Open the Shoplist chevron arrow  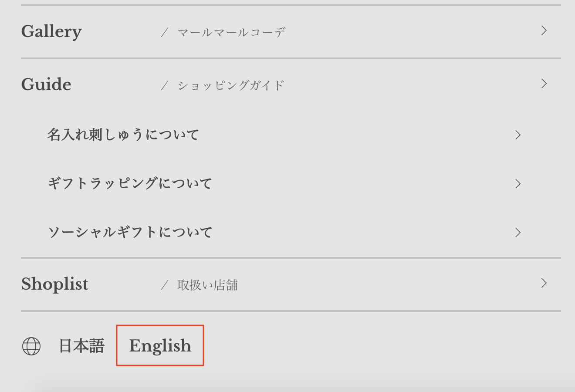(544, 284)
